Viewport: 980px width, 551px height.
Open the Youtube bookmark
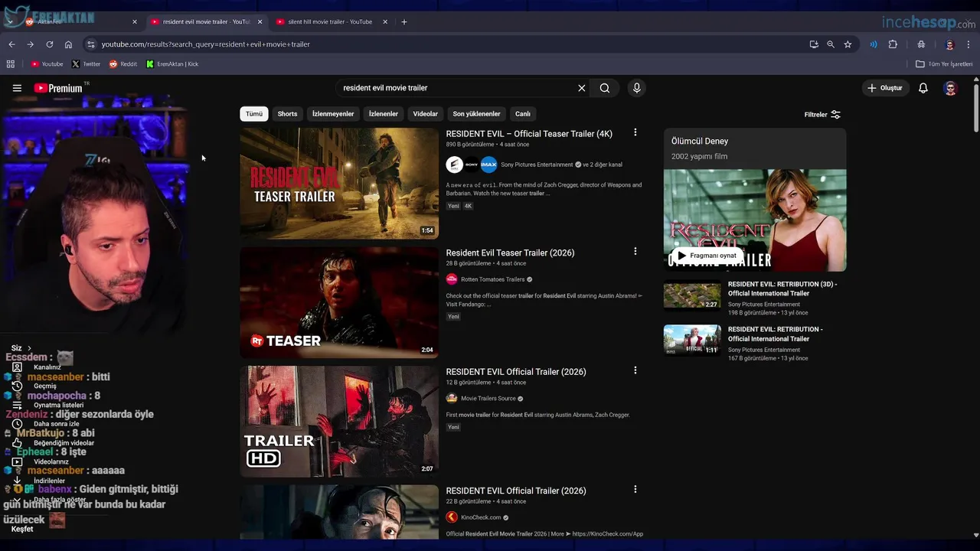pos(47,64)
